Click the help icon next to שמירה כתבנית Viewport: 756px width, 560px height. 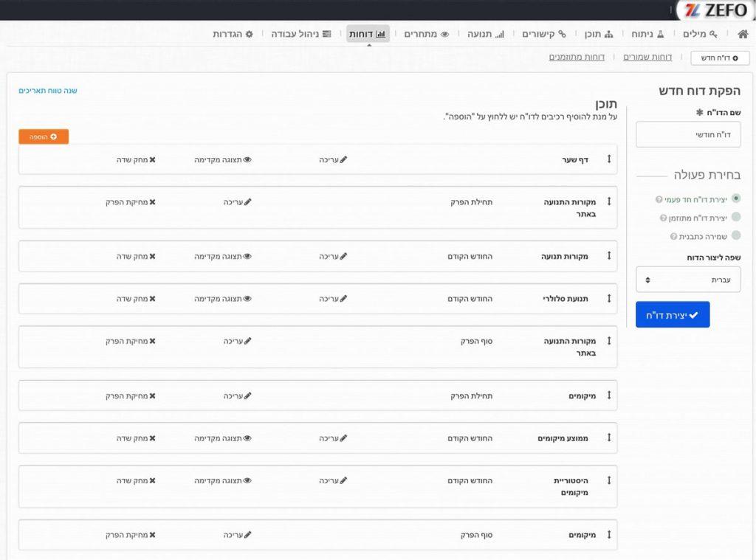coord(673,236)
